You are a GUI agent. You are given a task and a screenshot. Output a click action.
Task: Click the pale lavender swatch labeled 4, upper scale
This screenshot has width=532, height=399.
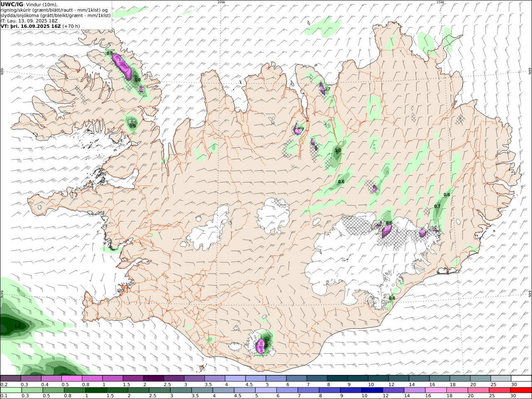(235, 379)
